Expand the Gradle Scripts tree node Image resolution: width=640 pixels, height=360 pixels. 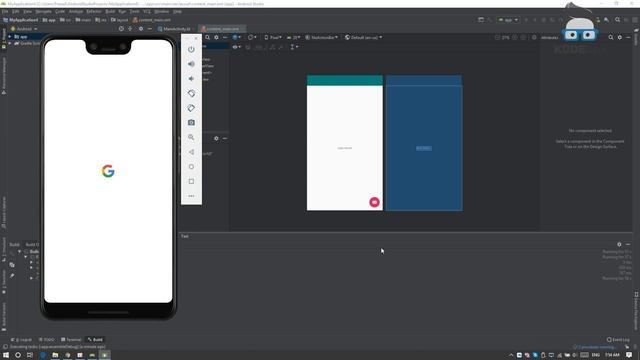[10, 43]
